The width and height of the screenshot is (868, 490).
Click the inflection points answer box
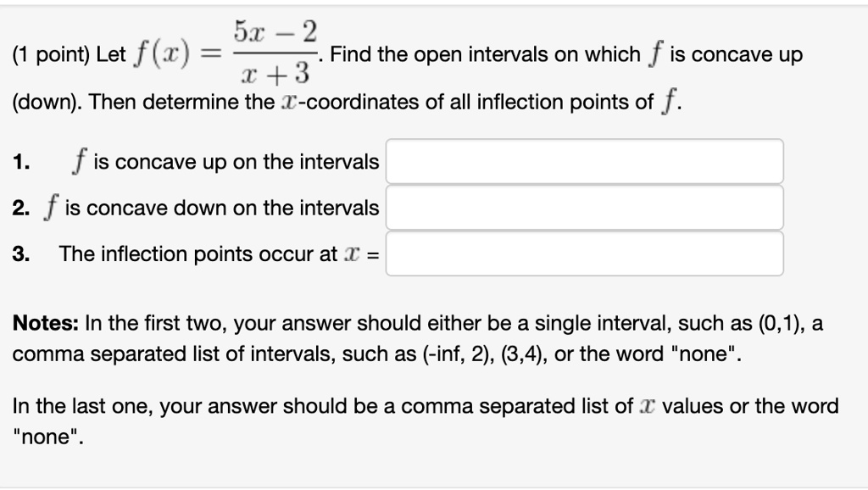pos(585,253)
